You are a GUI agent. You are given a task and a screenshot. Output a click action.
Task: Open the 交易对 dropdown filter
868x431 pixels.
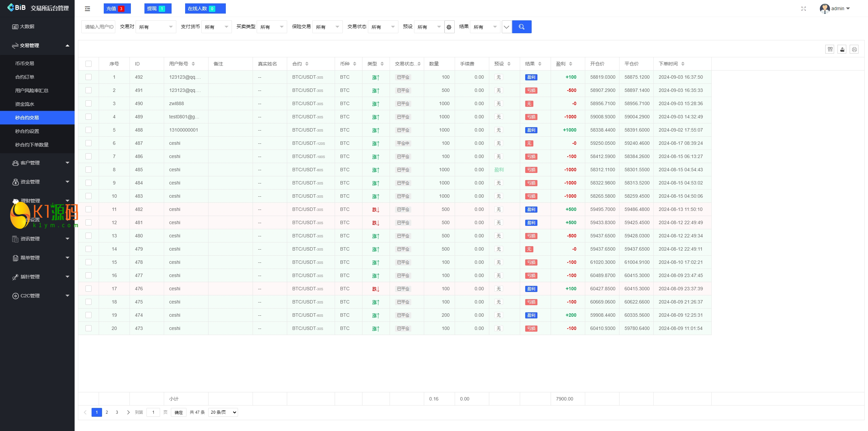click(x=156, y=27)
